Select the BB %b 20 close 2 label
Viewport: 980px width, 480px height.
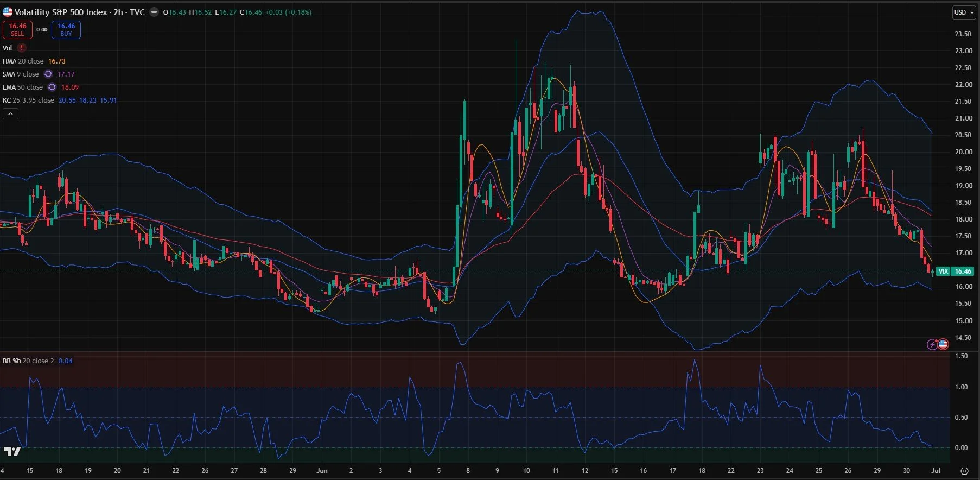point(28,361)
